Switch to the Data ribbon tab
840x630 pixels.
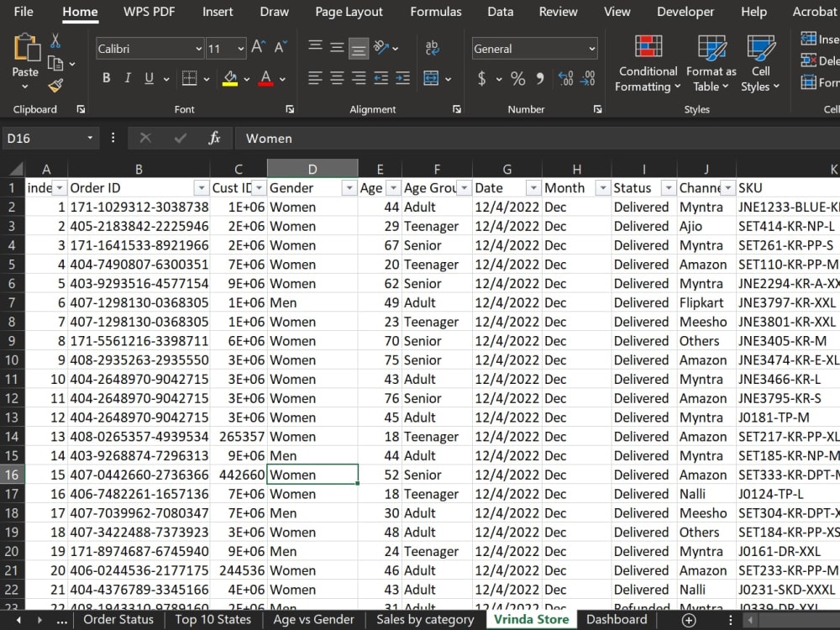(x=501, y=12)
